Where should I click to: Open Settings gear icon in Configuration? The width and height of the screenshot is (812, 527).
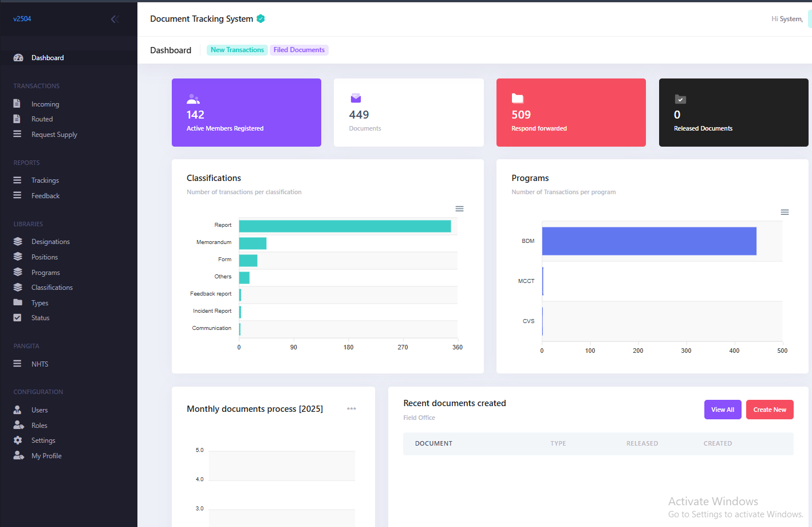[x=18, y=441]
